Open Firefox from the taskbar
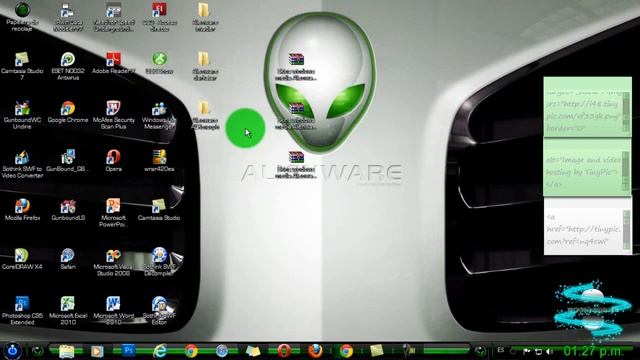The image size is (640, 360). tap(315, 351)
